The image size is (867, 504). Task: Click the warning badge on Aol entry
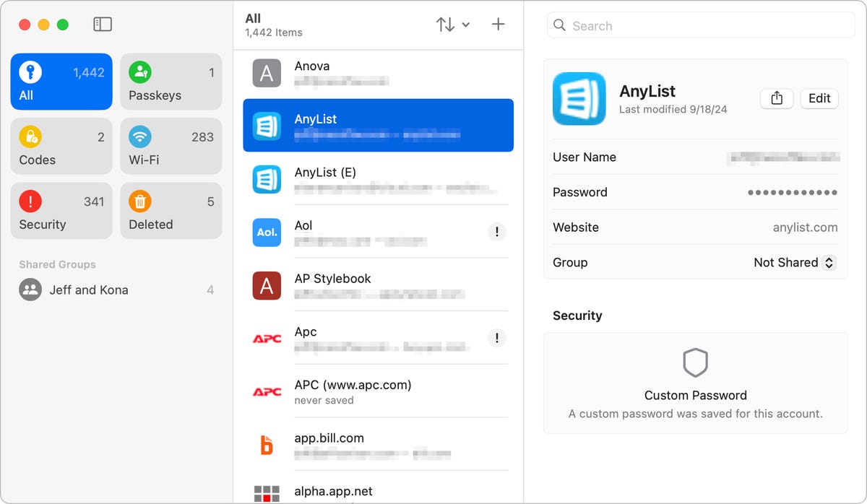tap(497, 232)
